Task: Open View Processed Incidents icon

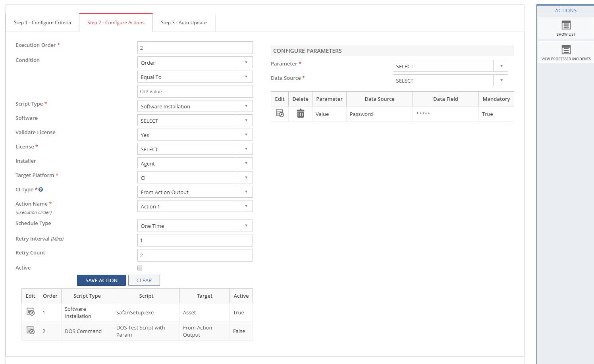Action: pyautogui.click(x=566, y=50)
